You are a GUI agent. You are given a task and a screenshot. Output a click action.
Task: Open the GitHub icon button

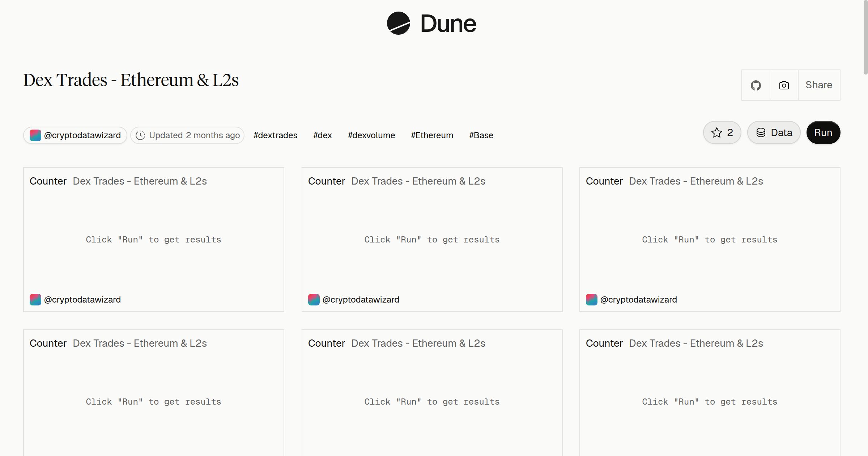(x=756, y=85)
